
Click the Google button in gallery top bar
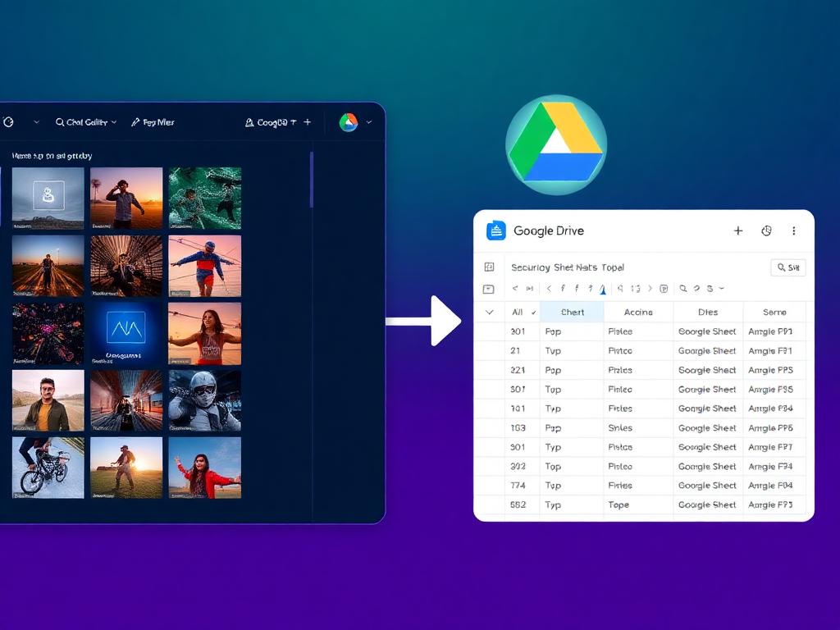click(271, 123)
